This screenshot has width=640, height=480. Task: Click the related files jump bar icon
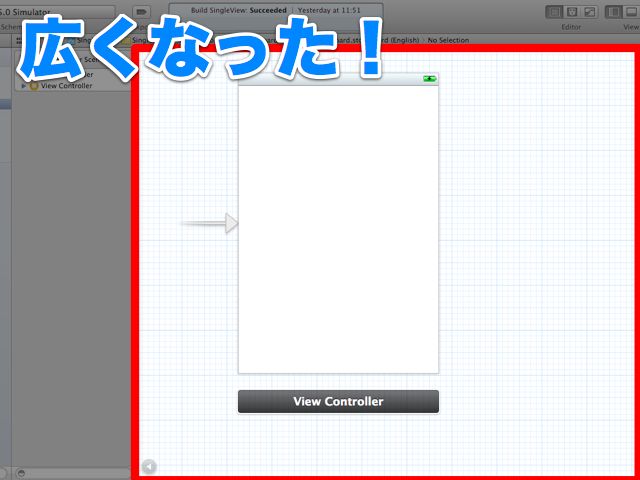pyautogui.click(x=19, y=40)
